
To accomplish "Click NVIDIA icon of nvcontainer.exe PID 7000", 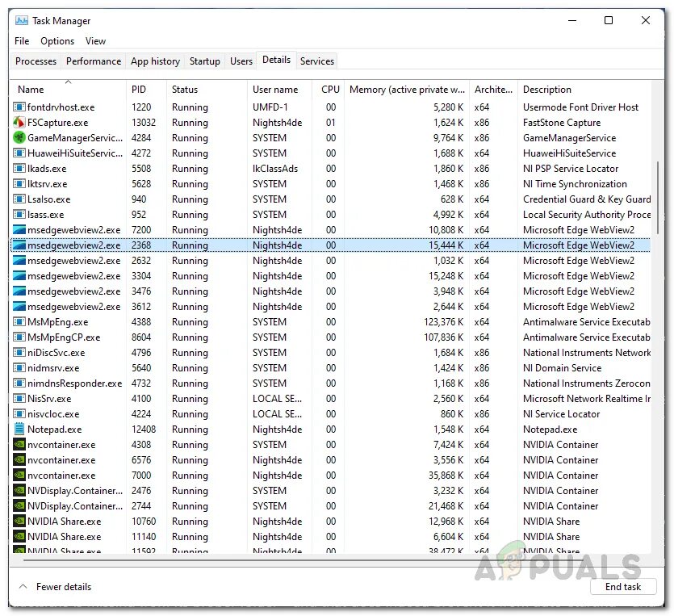I will [x=19, y=475].
